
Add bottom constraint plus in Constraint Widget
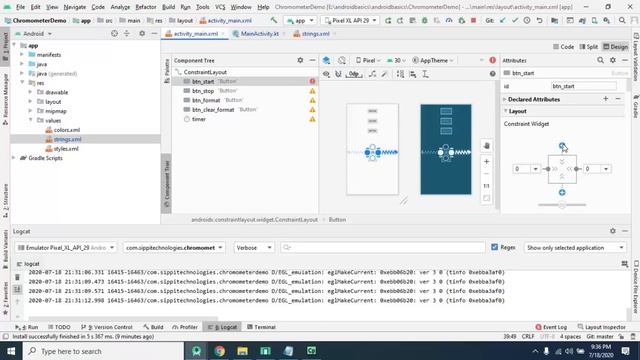tap(562, 192)
